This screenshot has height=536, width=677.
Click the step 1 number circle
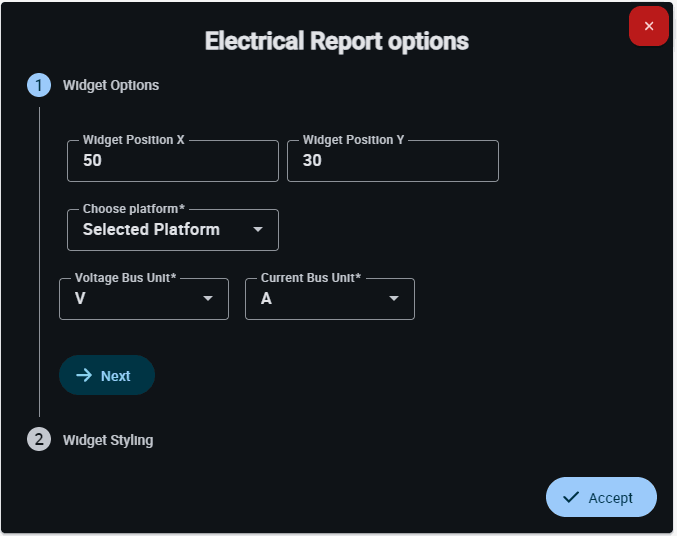[x=39, y=85]
